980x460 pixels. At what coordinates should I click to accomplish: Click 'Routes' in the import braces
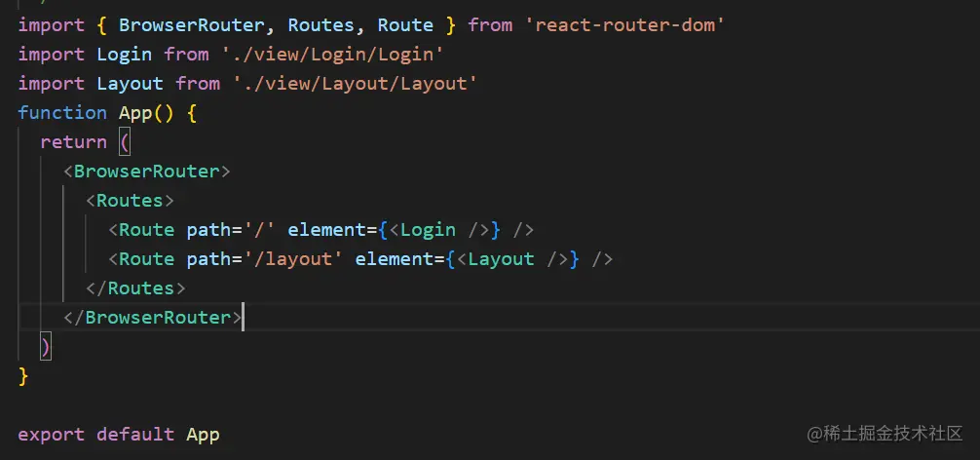[x=321, y=25]
